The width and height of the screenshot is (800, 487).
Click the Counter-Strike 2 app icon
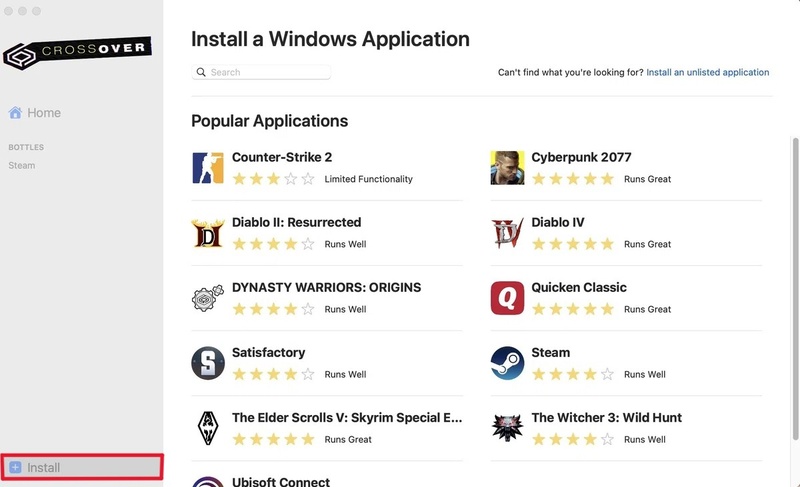coord(207,167)
